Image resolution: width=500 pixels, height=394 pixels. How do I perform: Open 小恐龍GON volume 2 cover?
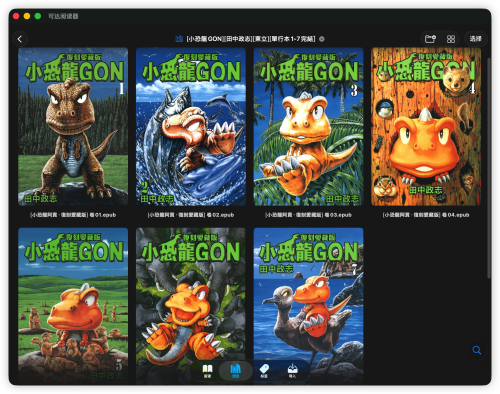tap(191, 127)
